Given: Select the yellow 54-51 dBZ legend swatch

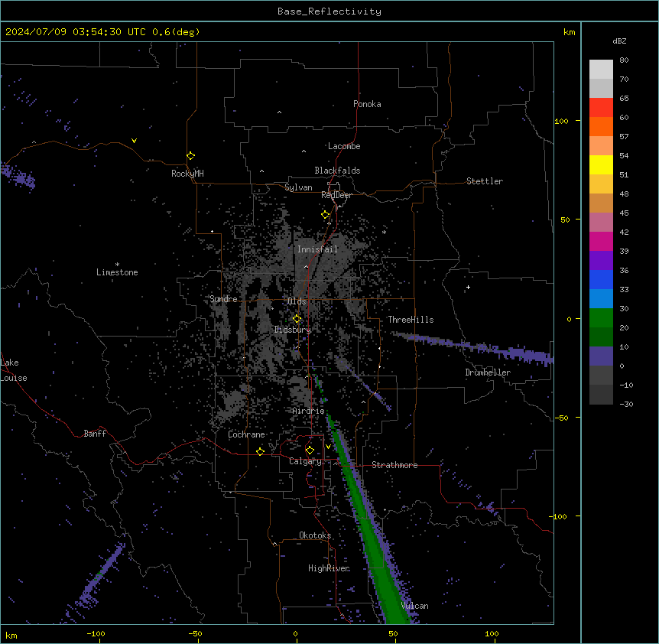Looking at the screenshot, I should [601, 164].
